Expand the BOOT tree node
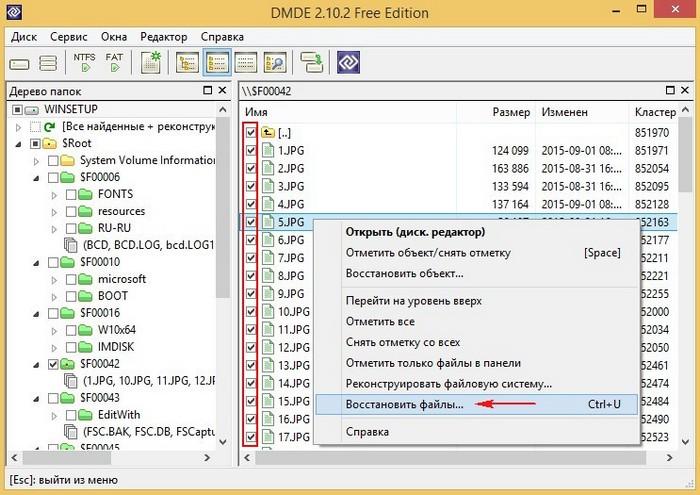 coord(54,297)
